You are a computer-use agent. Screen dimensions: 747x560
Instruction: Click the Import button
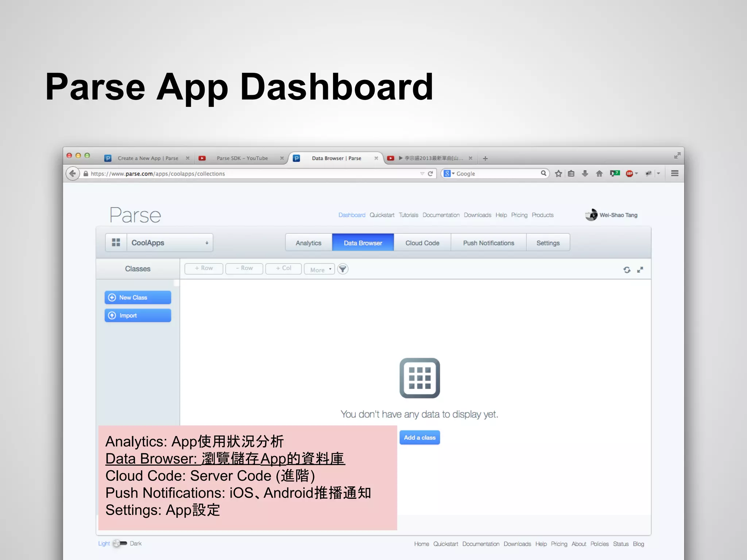[x=138, y=315]
